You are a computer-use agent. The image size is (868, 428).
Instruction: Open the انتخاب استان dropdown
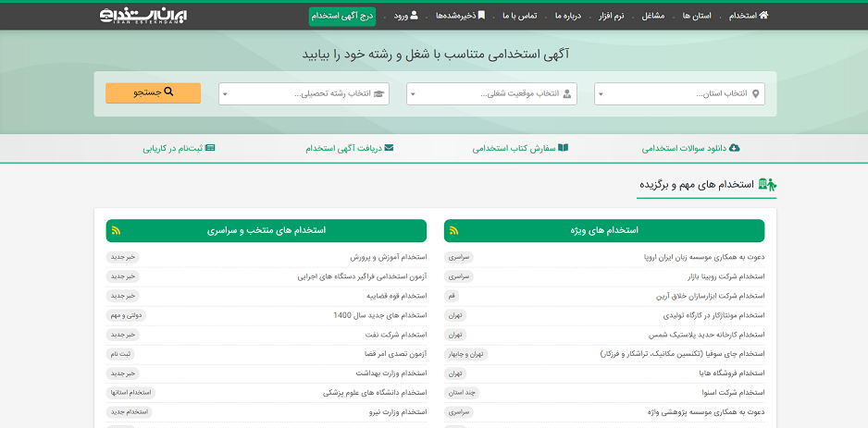tap(680, 94)
